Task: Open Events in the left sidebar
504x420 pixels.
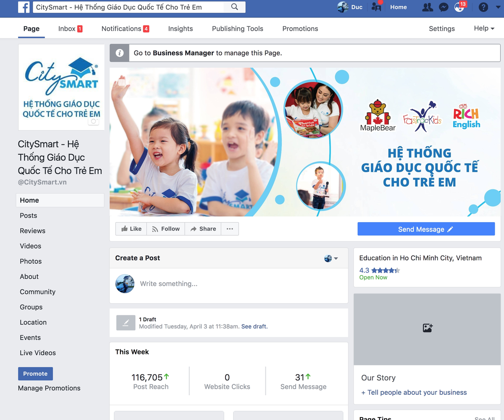Action: click(x=30, y=338)
